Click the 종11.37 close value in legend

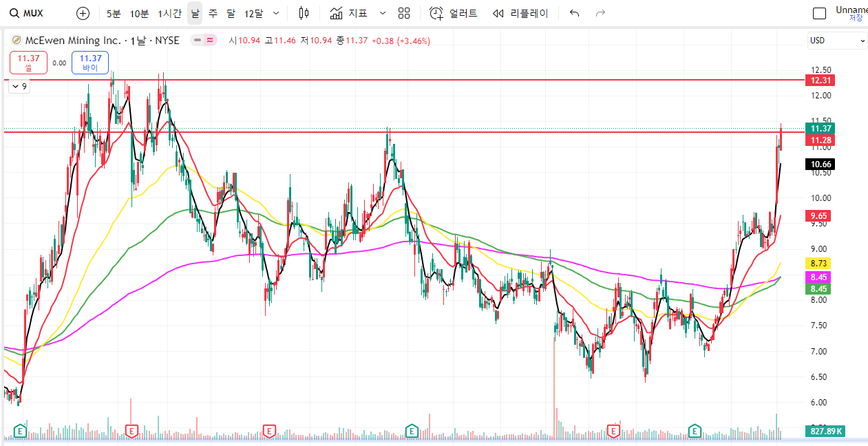coord(351,41)
